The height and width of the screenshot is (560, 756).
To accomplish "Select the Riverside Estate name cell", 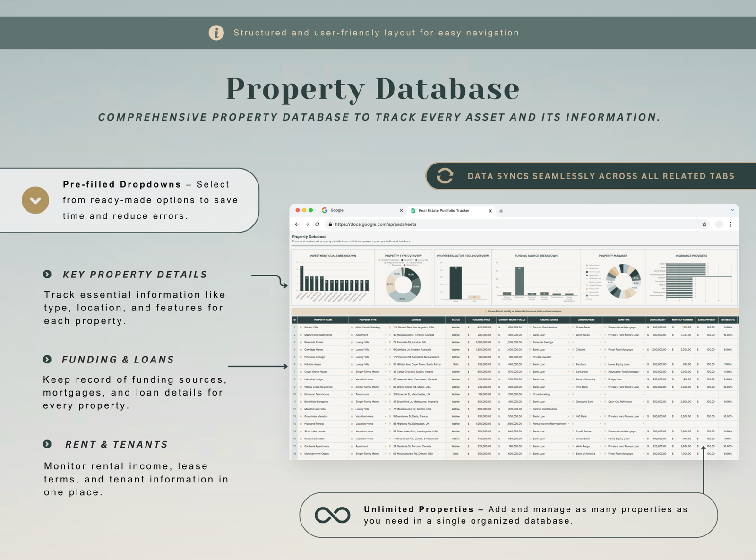I will 323,342.
